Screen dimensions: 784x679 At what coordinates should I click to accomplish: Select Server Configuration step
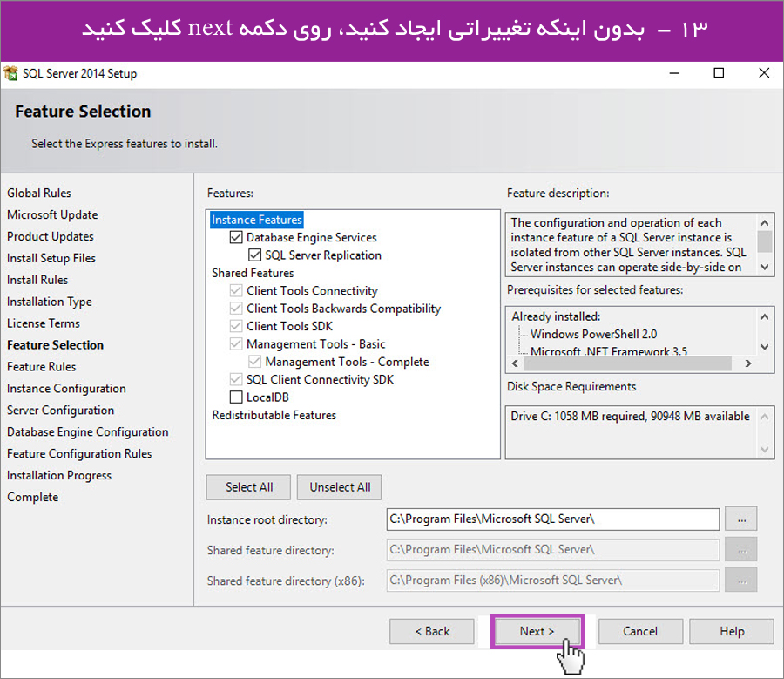[x=60, y=411]
